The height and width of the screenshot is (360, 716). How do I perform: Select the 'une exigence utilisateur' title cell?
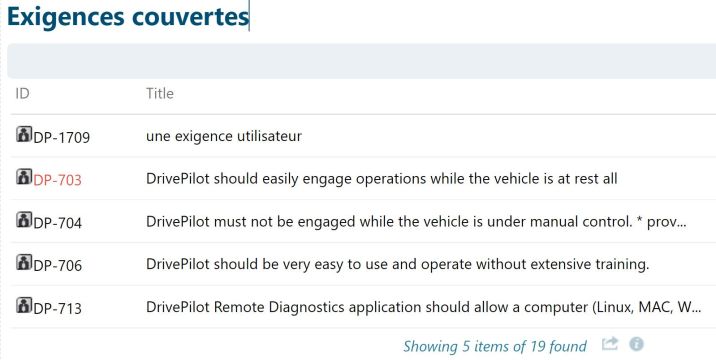pyautogui.click(x=224, y=136)
